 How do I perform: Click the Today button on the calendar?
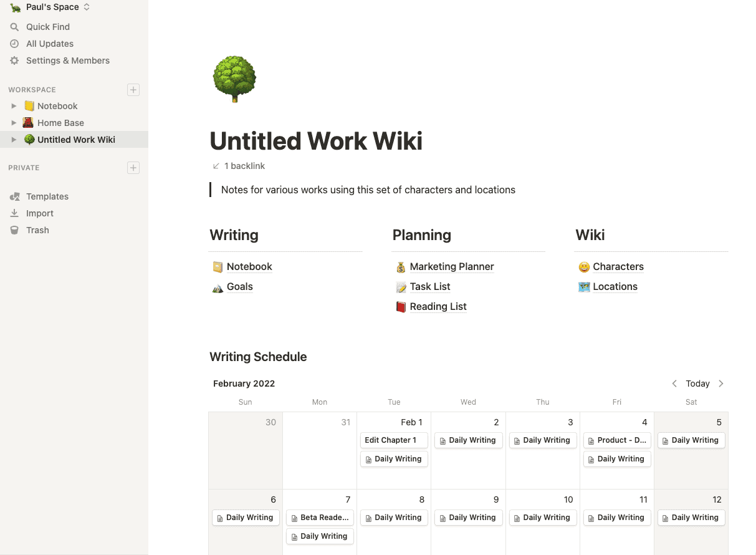(697, 383)
